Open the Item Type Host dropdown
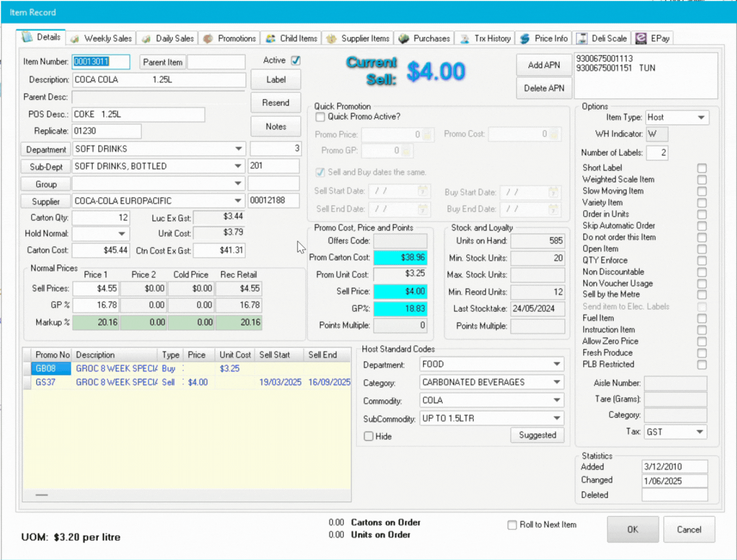Screen dimensions: 737x560 (701, 117)
